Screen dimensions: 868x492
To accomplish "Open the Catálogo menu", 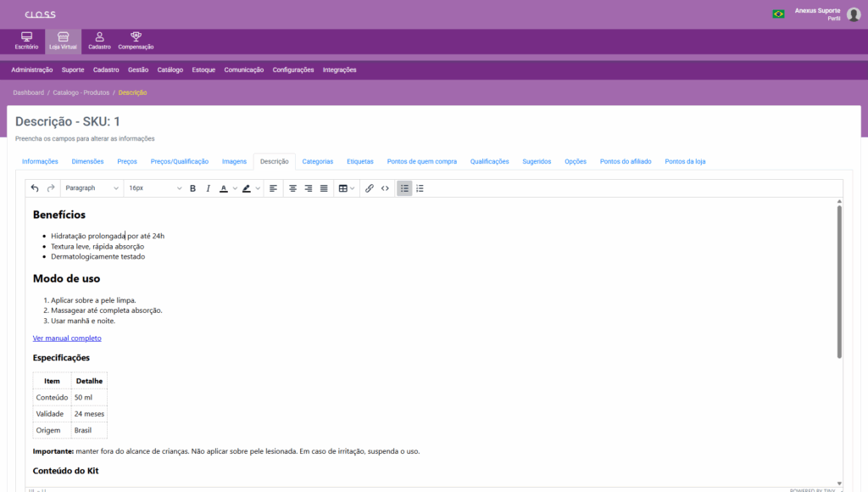I will pyautogui.click(x=170, y=70).
